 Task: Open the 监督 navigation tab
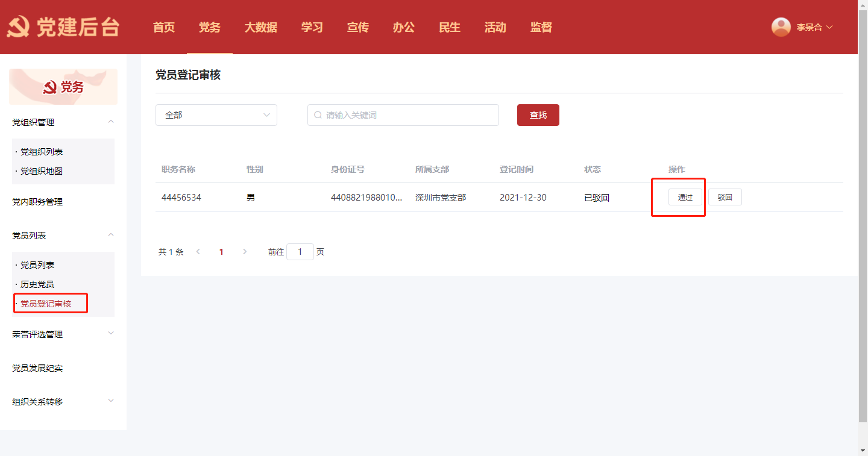pyautogui.click(x=541, y=27)
